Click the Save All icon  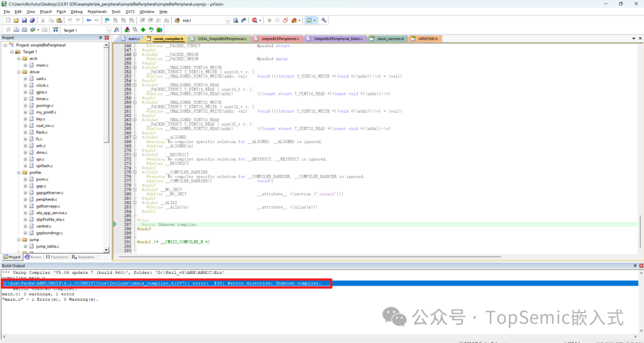(x=32, y=20)
